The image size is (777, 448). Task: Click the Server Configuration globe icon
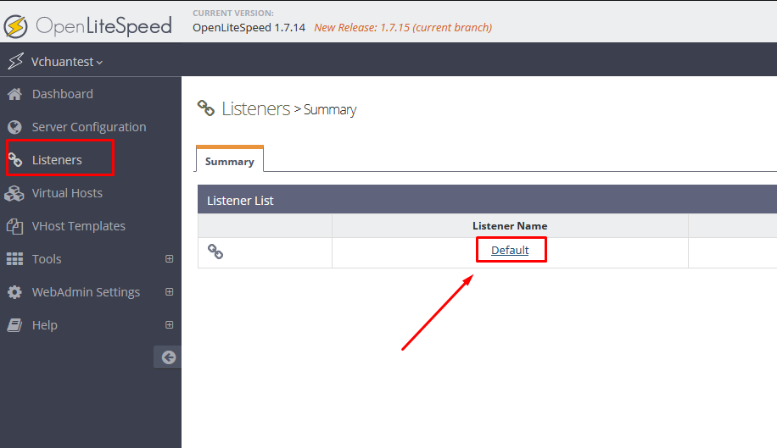(x=15, y=127)
